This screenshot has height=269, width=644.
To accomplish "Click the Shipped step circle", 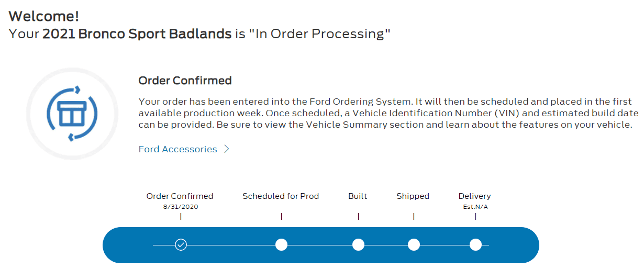I will coord(414,245).
